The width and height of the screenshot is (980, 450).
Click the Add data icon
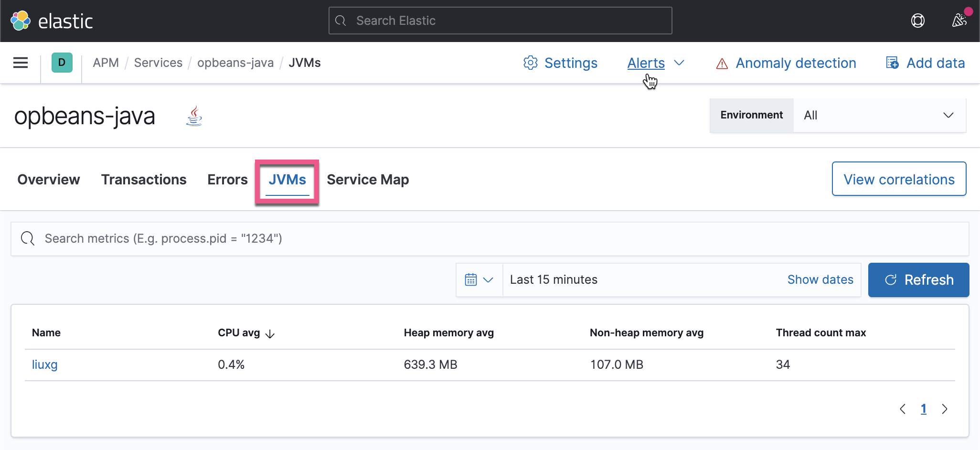tap(892, 63)
